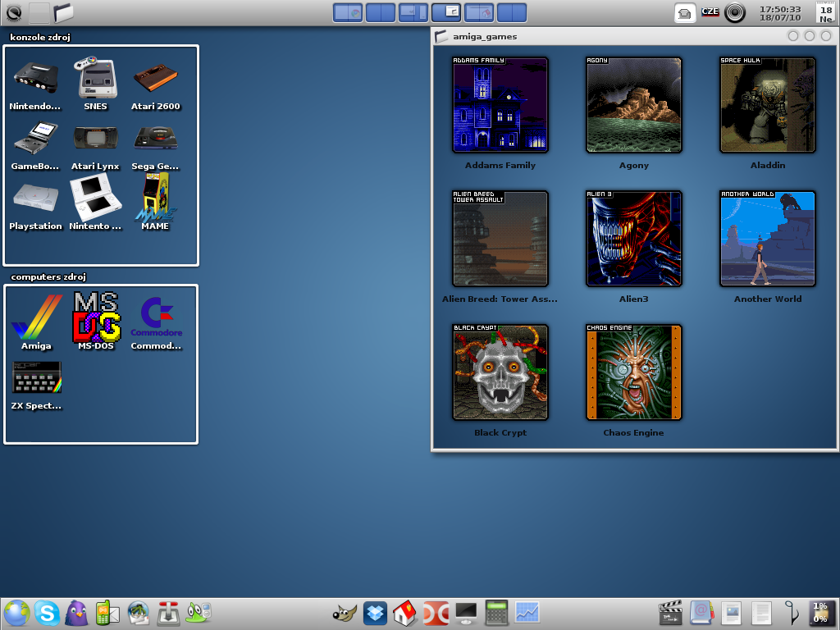840x630 pixels.
Task: Click the CZE keyboard layout indicator
Action: (x=710, y=11)
